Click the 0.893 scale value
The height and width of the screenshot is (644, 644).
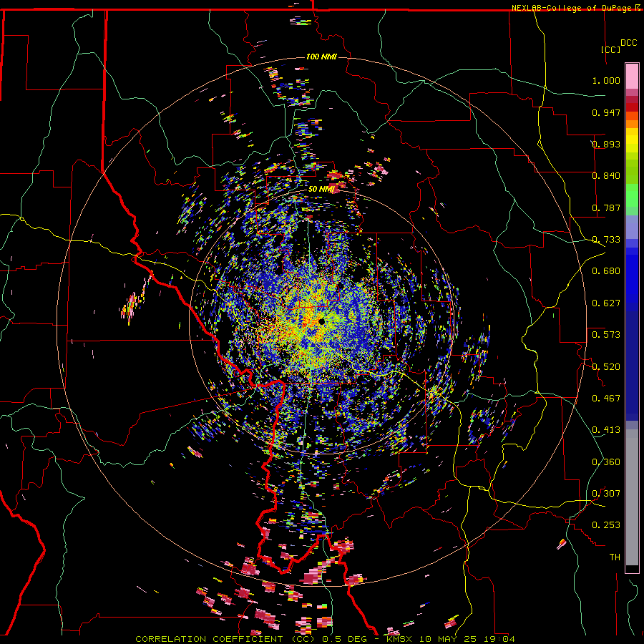click(x=606, y=144)
